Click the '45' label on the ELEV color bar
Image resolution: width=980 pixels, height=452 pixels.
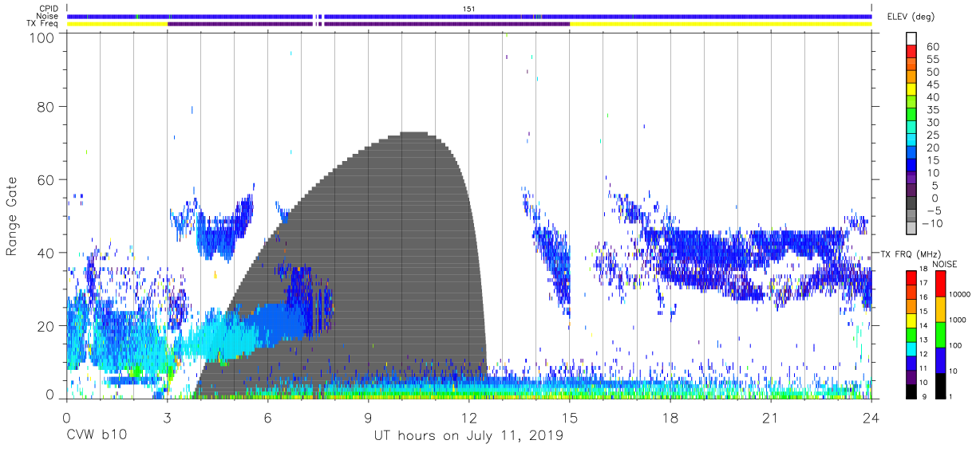coord(932,85)
